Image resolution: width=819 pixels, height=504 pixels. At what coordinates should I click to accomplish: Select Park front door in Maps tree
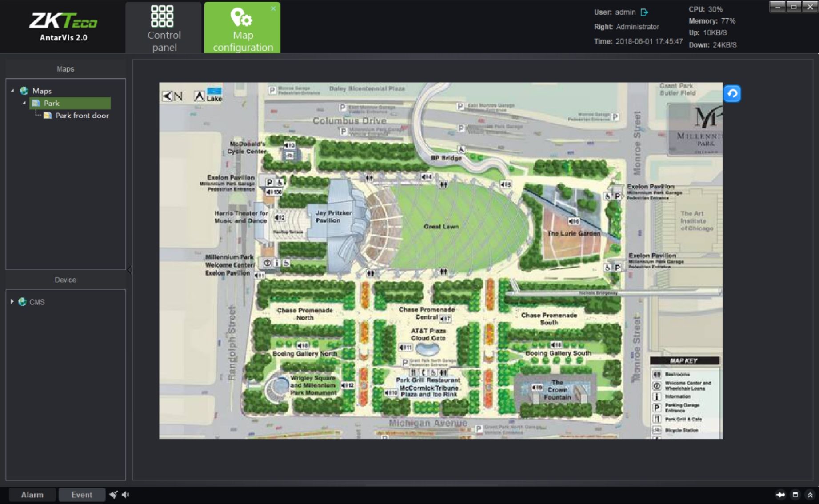[82, 116]
